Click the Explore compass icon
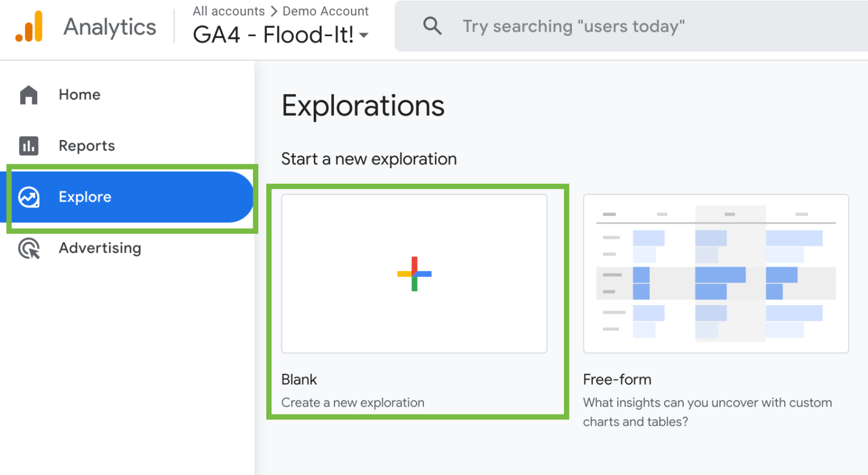Viewport: 868px width, 475px height. point(28,197)
